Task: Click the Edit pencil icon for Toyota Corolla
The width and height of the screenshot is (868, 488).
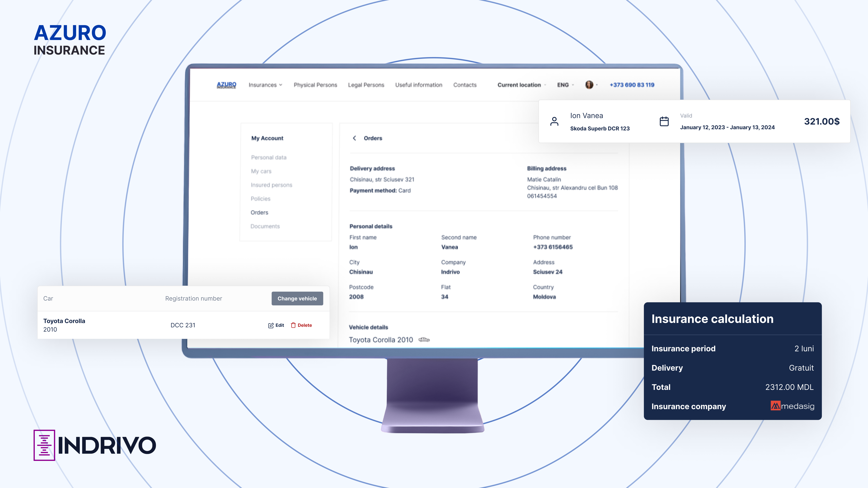Action: (x=271, y=325)
